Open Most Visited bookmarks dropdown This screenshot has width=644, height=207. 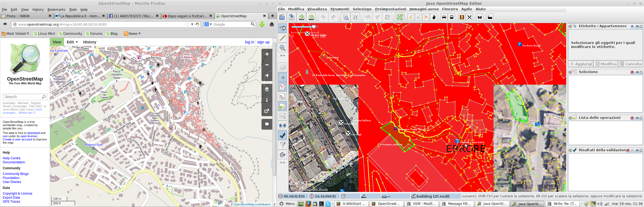[15, 34]
